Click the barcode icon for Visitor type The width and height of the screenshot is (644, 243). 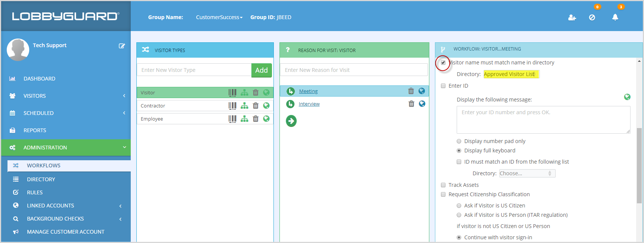click(x=232, y=92)
